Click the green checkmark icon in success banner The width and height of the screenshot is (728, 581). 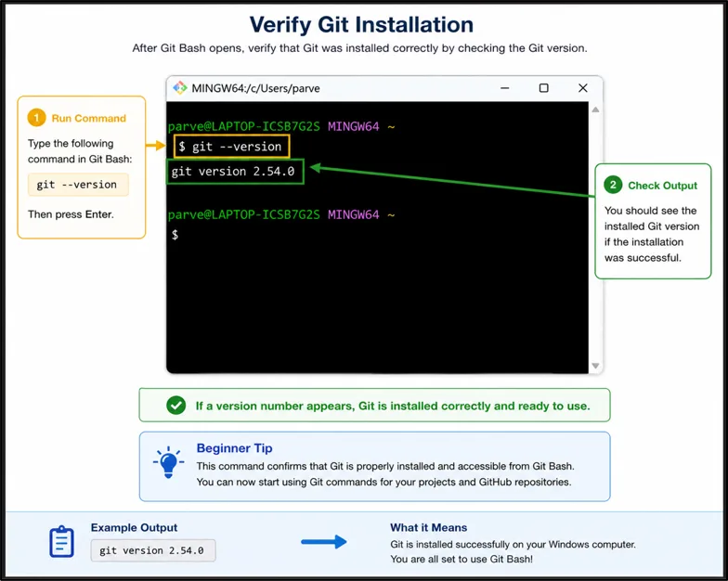pos(176,406)
